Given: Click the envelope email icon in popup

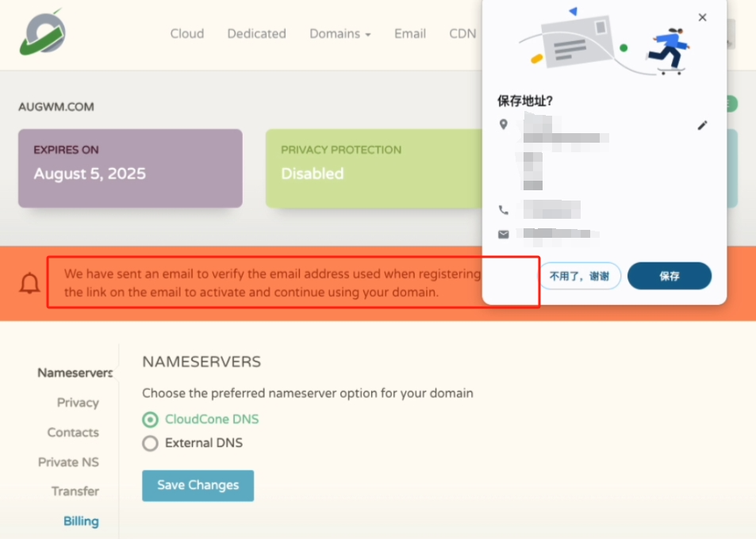Looking at the screenshot, I should [x=503, y=235].
